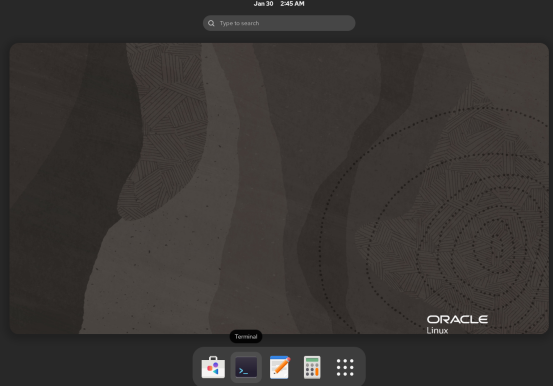Screen dimensions: 554x387
Task: Click the magnifier icon in search bar
Action: [x=211, y=23]
